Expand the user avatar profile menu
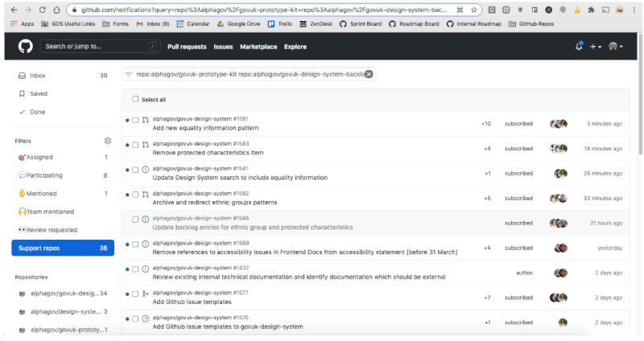 (616, 47)
